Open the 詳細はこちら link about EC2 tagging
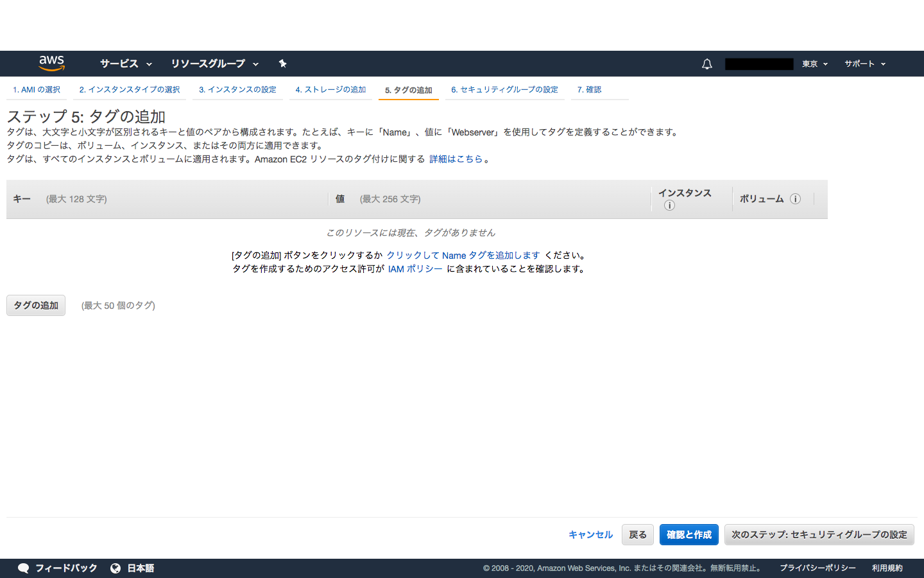924x578 pixels. pyautogui.click(x=456, y=159)
